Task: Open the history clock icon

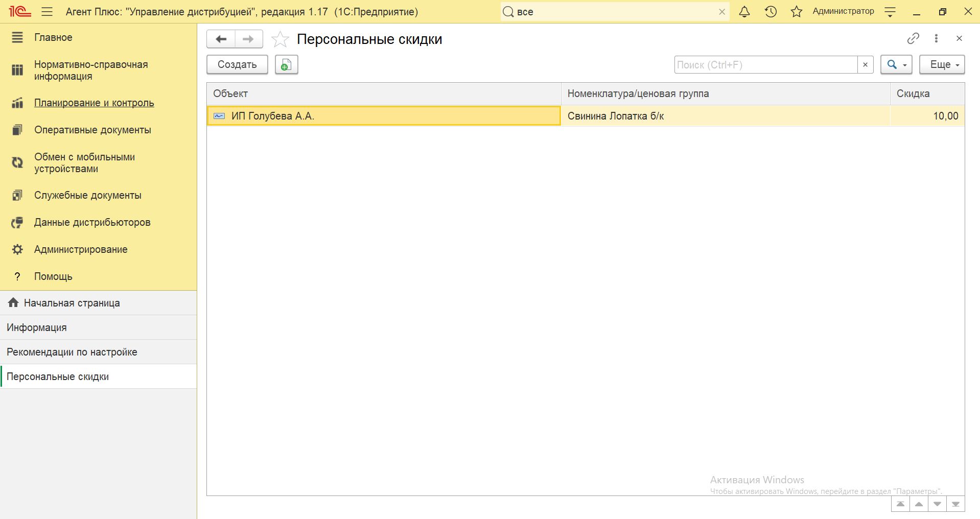Action: (771, 12)
